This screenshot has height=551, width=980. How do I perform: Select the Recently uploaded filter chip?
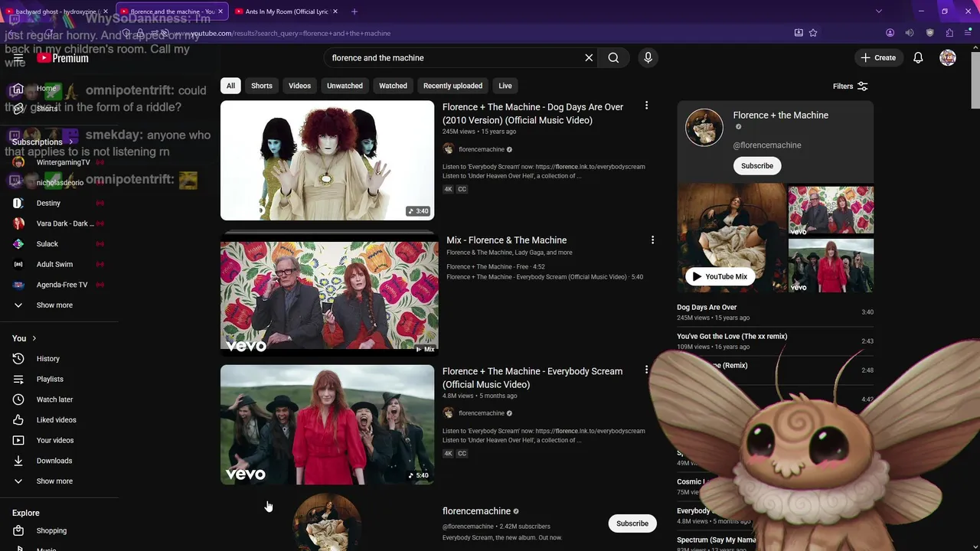point(452,86)
